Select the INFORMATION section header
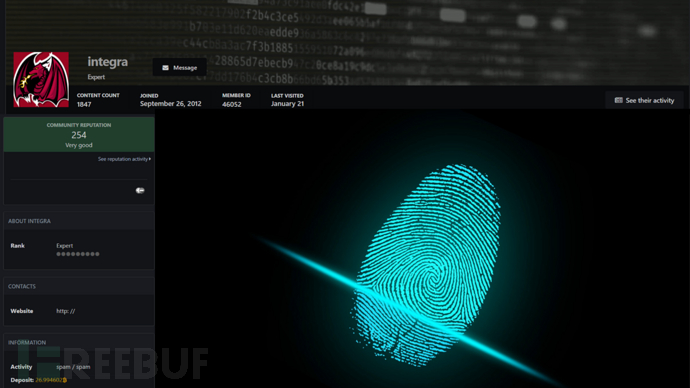 coord(26,342)
